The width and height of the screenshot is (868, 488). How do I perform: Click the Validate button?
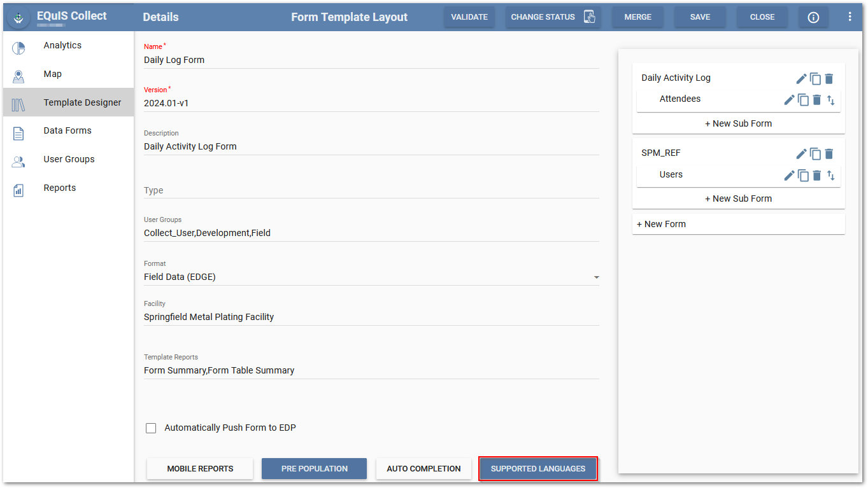click(x=469, y=17)
